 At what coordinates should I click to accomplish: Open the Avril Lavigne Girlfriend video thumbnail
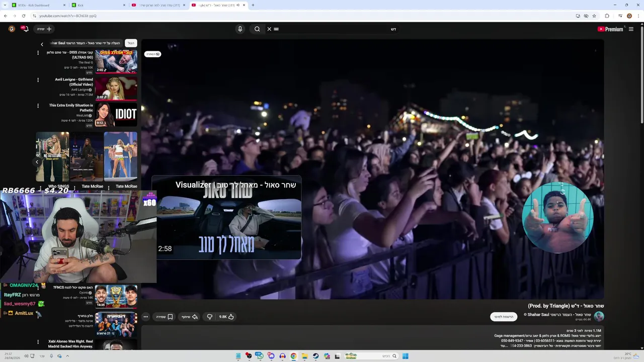(116, 88)
